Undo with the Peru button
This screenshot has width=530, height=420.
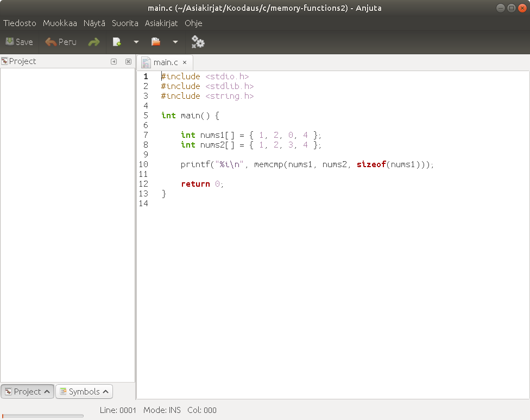[x=61, y=42]
